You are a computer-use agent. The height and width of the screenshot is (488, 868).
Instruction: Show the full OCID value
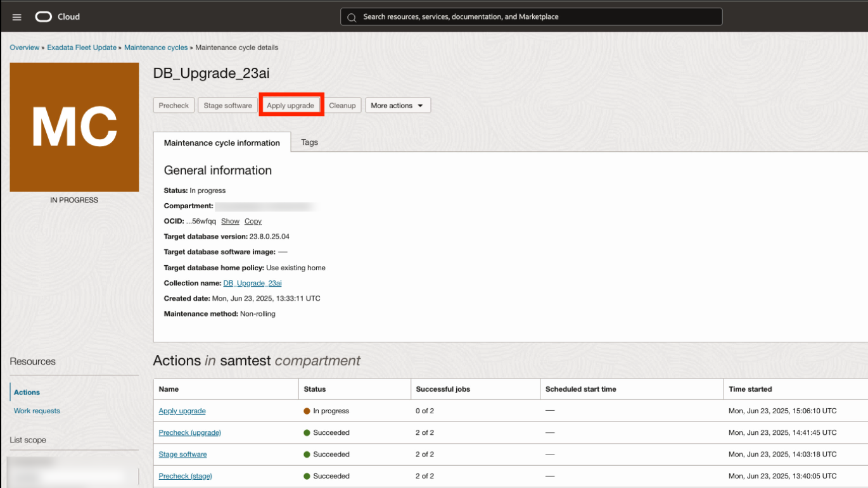(x=230, y=221)
